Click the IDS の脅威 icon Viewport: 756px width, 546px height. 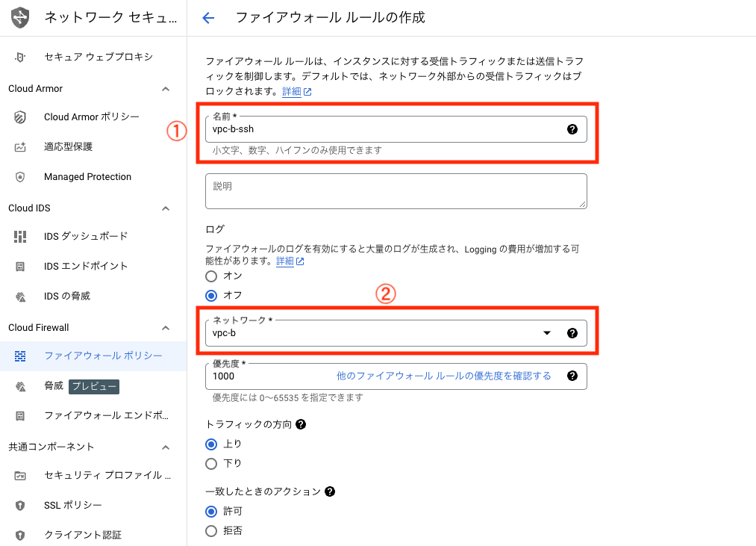20,297
